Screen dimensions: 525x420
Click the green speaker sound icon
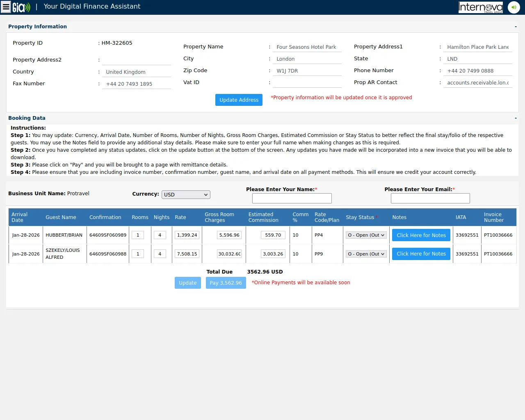click(514, 7)
